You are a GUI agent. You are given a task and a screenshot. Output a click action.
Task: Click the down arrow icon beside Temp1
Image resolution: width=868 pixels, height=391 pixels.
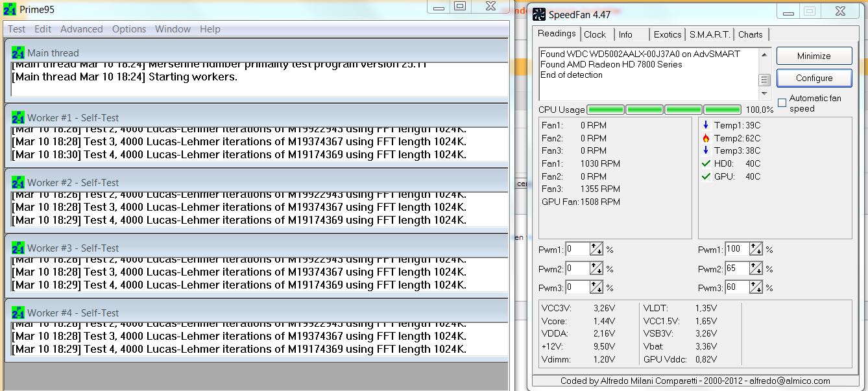pyautogui.click(x=706, y=124)
